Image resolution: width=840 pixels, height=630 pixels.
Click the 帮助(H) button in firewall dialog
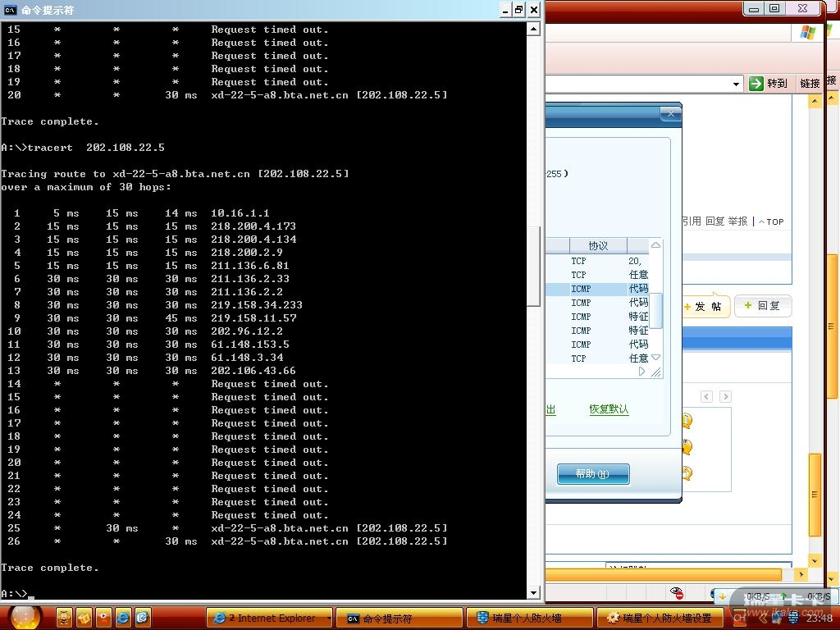pos(593,474)
